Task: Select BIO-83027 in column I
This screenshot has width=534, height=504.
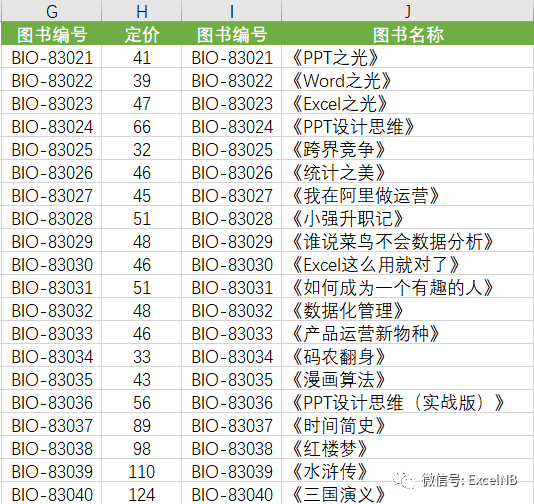Action: (232, 195)
